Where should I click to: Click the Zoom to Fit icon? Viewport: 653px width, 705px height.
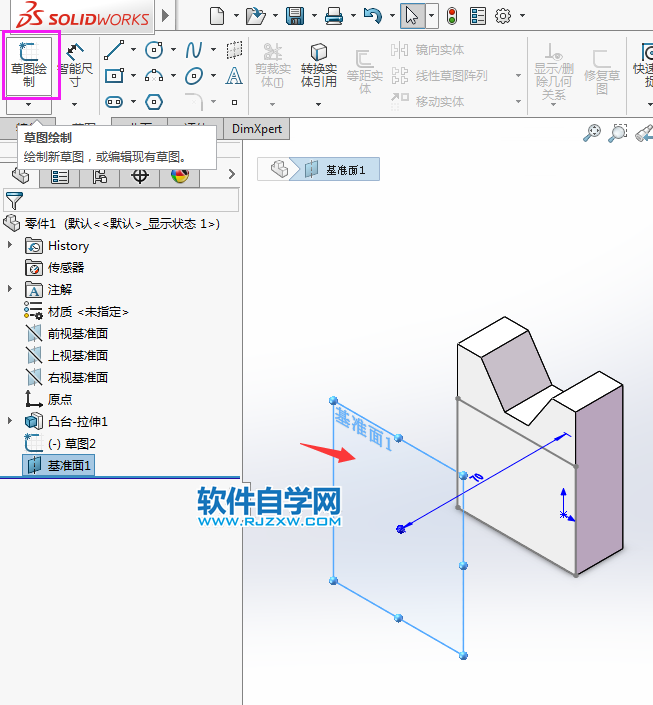592,133
